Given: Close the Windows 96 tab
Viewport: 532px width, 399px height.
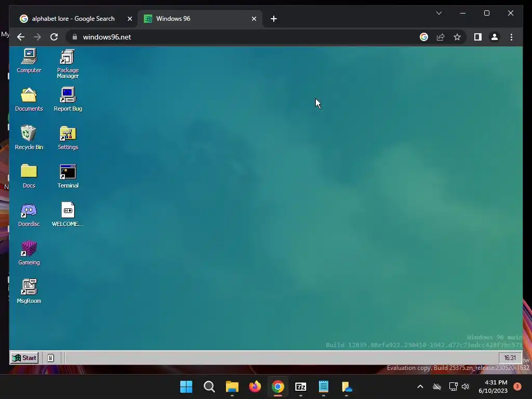Looking at the screenshot, I should [254, 19].
